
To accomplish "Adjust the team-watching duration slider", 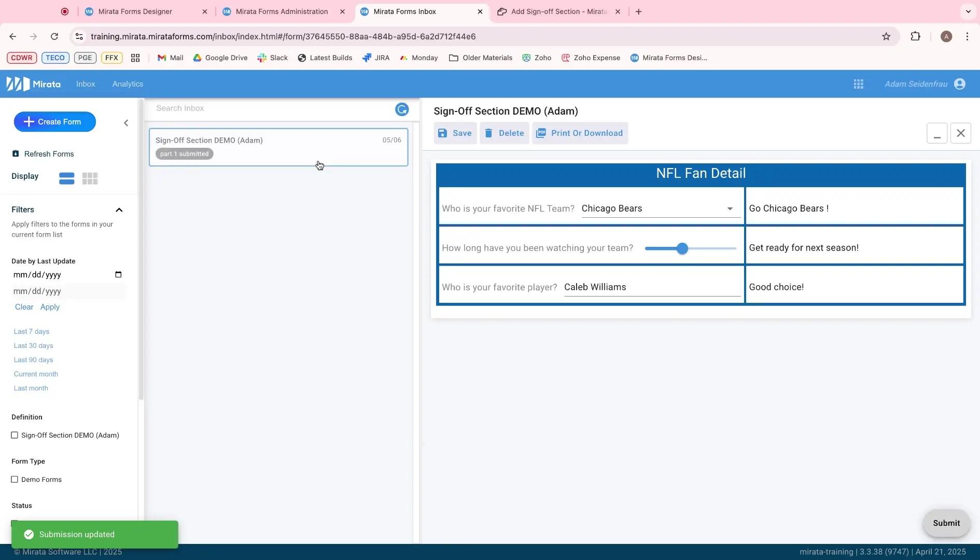I will click(x=682, y=248).
